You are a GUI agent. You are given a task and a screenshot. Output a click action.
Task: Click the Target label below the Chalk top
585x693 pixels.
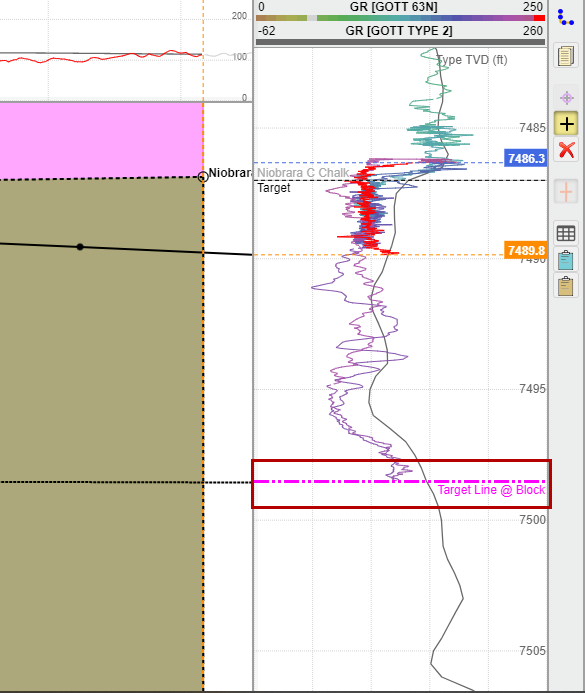click(x=274, y=188)
